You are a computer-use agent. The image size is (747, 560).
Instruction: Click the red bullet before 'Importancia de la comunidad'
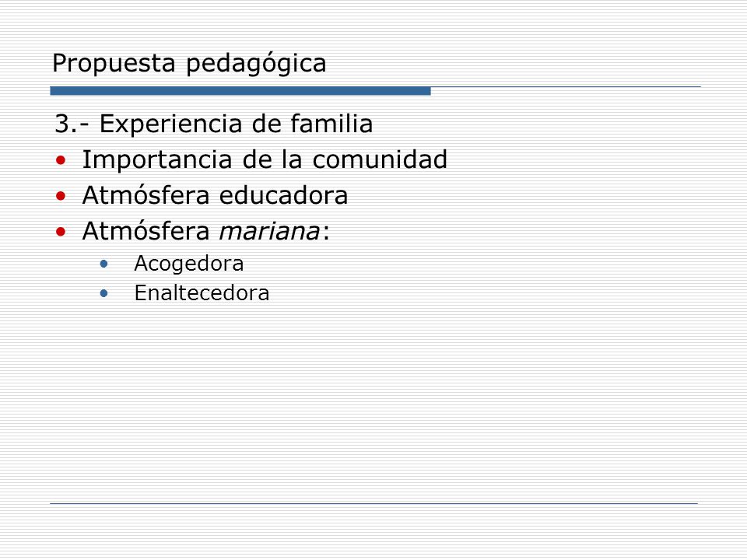(x=61, y=160)
